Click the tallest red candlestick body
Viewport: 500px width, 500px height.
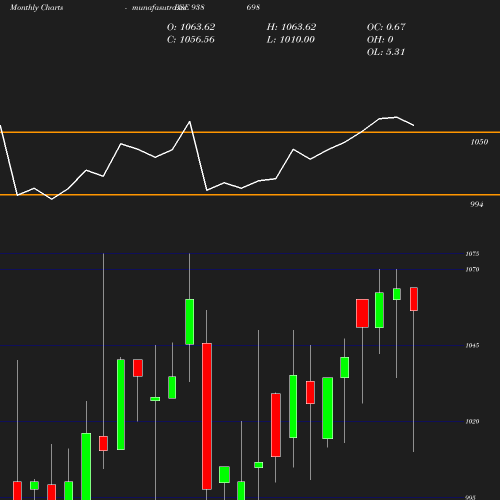(x=207, y=416)
